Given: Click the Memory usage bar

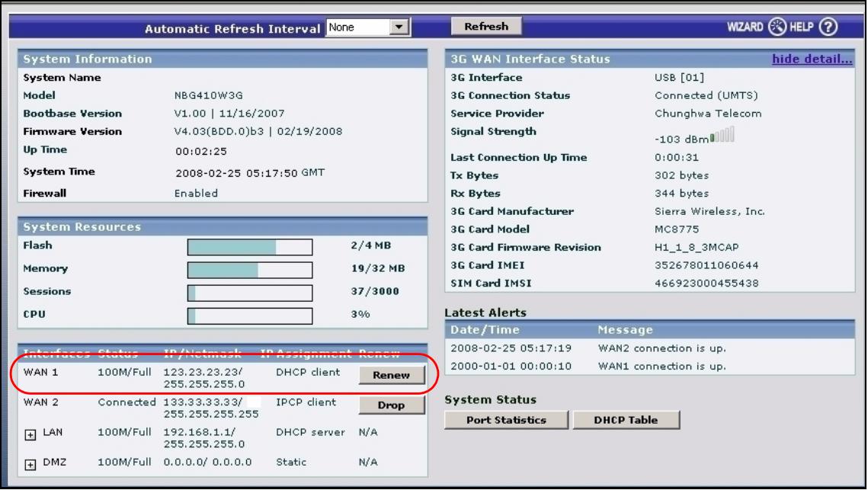Looking at the screenshot, I should tap(250, 271).
